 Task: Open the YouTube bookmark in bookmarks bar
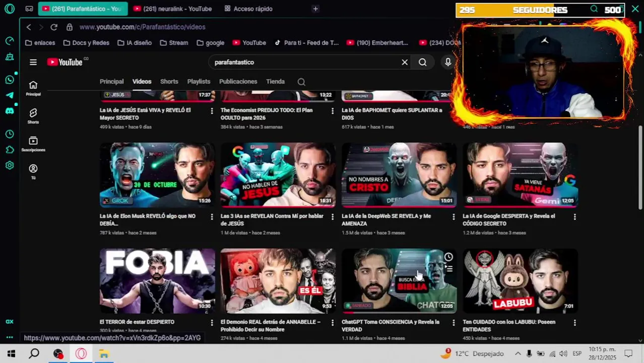coord(249,43)
